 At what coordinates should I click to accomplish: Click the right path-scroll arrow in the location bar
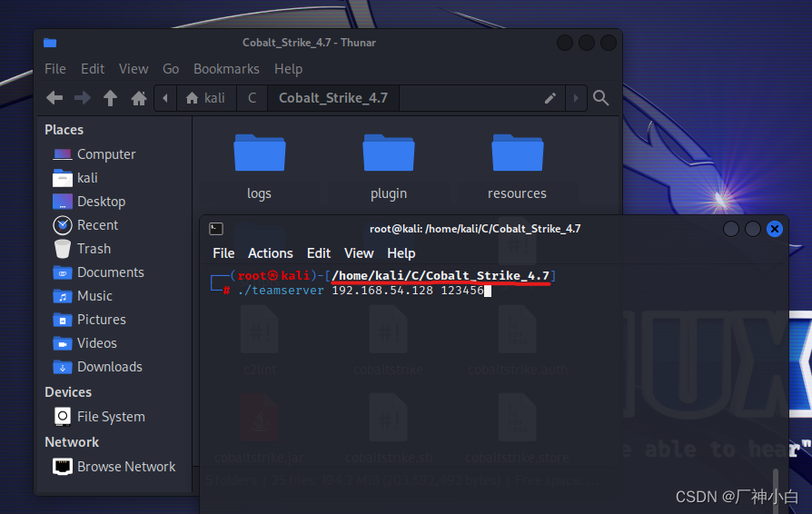[x=576, y=98]
